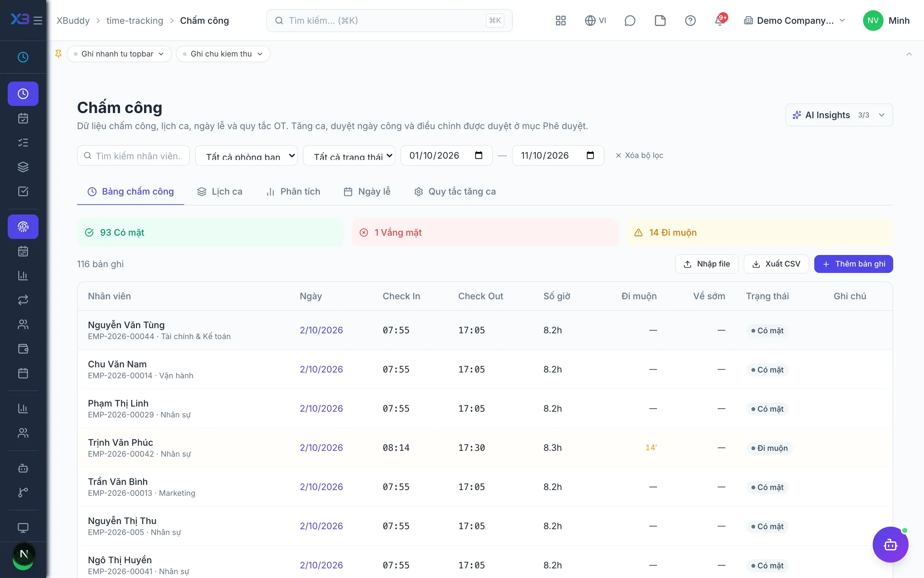
Task: Open the sticky note icon in topbar
Action: pyautogui.click(x=660, y=21)
